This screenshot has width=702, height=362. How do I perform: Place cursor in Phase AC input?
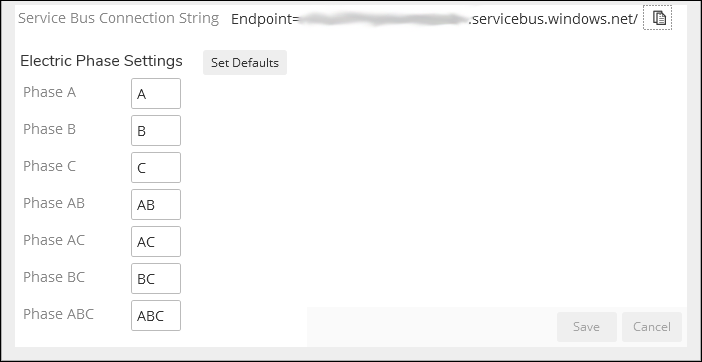coord(156,242)
